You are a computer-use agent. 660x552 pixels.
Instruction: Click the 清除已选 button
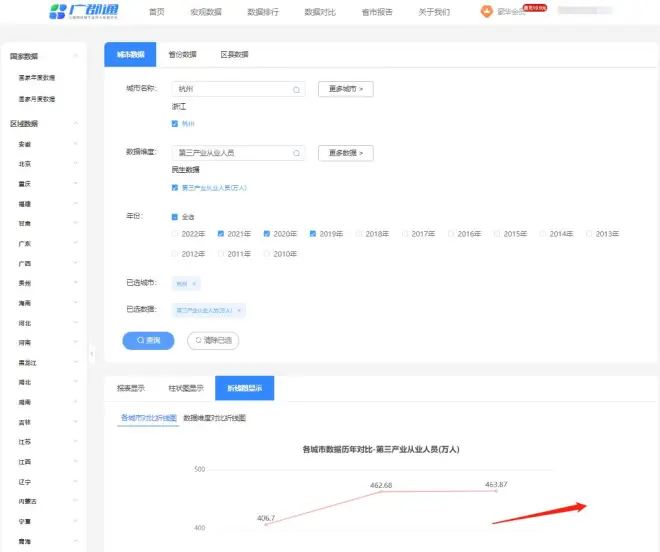pyautogui.click(x=213, y=340)
